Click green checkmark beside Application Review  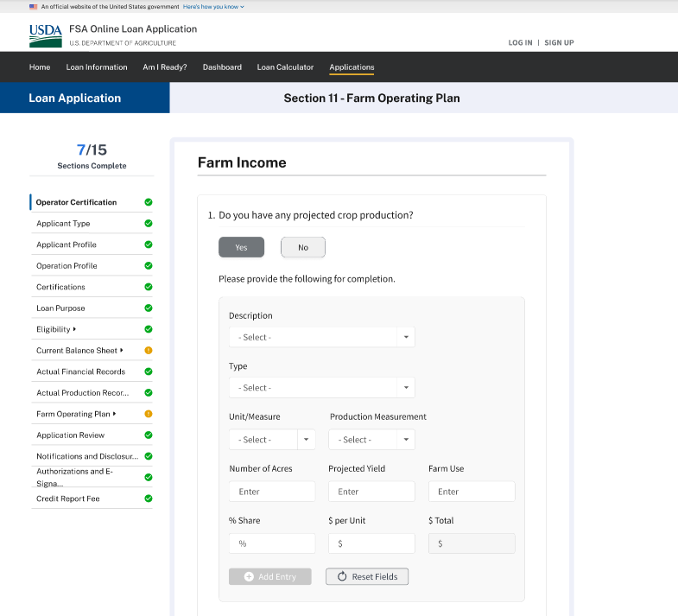[149, 435]
